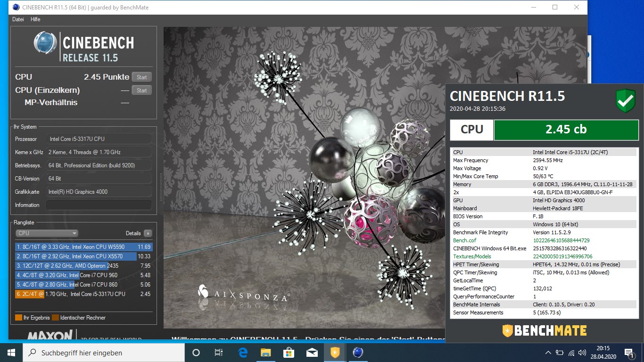Open network Wi-Fi tray icon
Viewport: 644px width, 362px height.
[572, 353]
